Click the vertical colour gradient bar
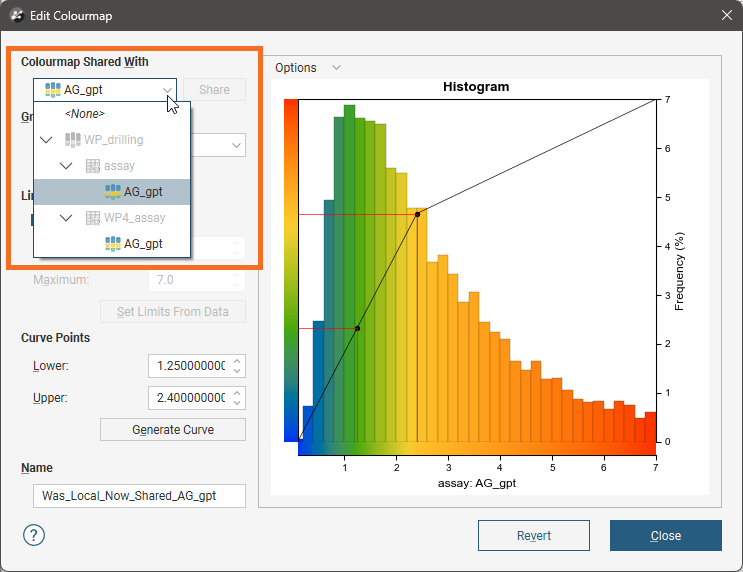The width and height of the screenshot is (743, 572). tap(291, 270)
